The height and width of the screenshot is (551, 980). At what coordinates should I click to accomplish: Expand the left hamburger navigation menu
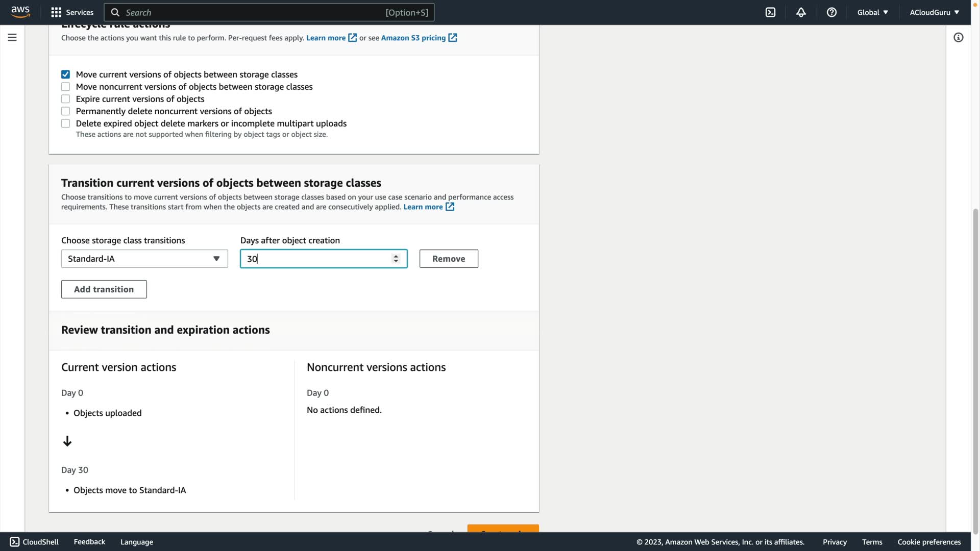12,37
